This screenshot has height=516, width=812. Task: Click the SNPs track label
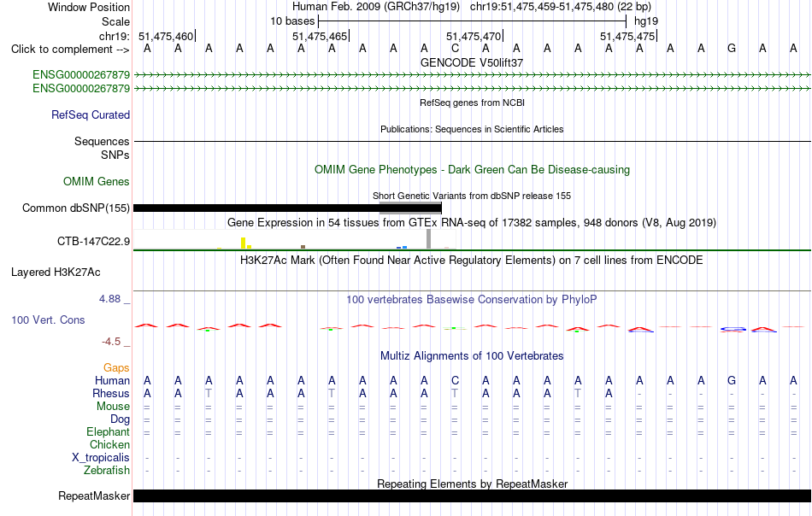click(115, 155)
